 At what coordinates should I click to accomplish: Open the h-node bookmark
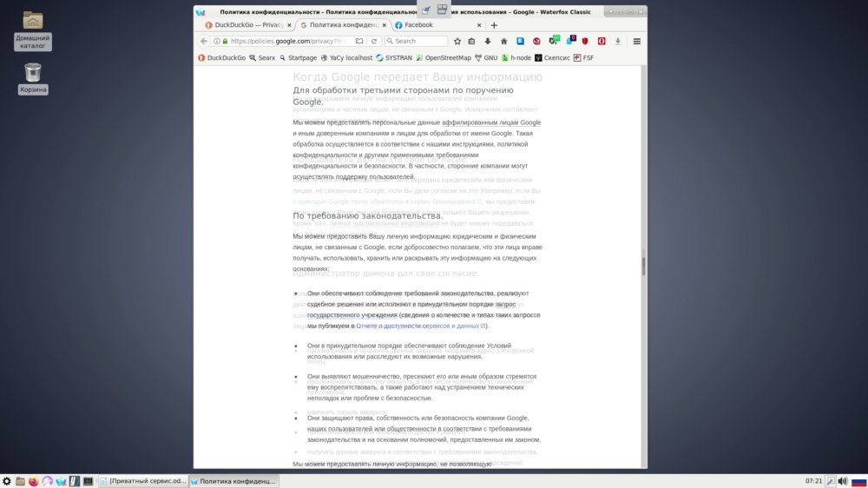tap(516, 57)
